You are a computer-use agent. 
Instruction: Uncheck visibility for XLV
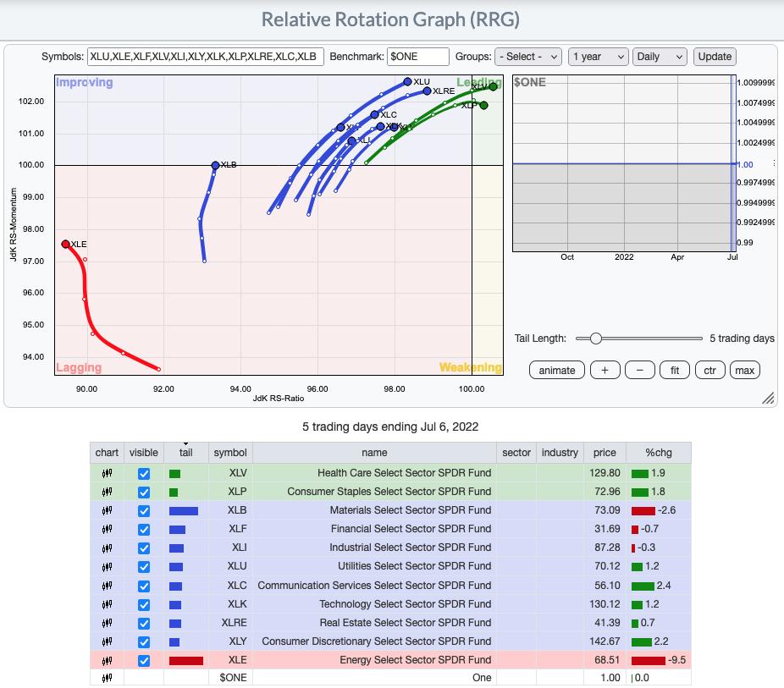(x=143, y=474)
